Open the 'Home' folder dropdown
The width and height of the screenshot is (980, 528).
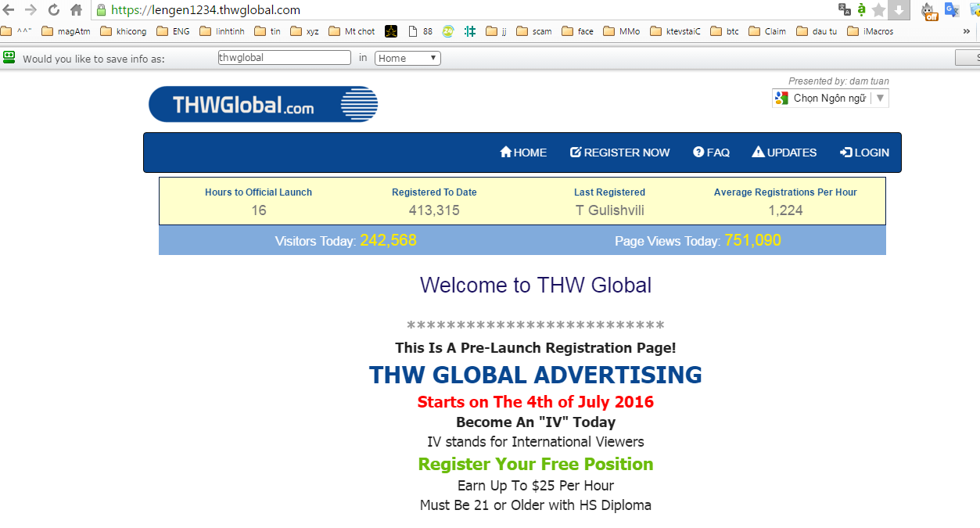[x=407, y=58]
